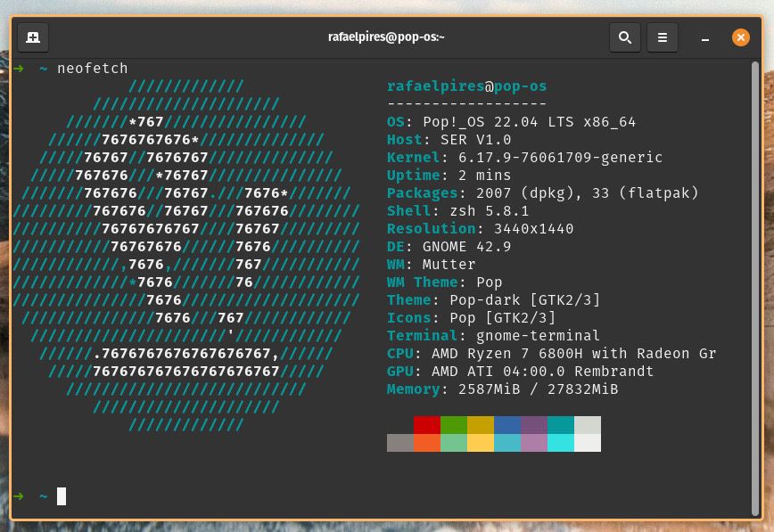The width and height of the screenshot is (774, 532).
Task: Click the Theme value Pop-dark [GTK2/3]
Action: 524,299
